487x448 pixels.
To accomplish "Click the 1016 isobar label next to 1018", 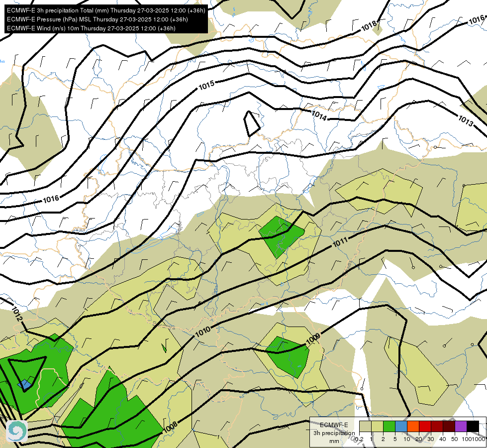I will pyautogui.click(x=477, y=19).
